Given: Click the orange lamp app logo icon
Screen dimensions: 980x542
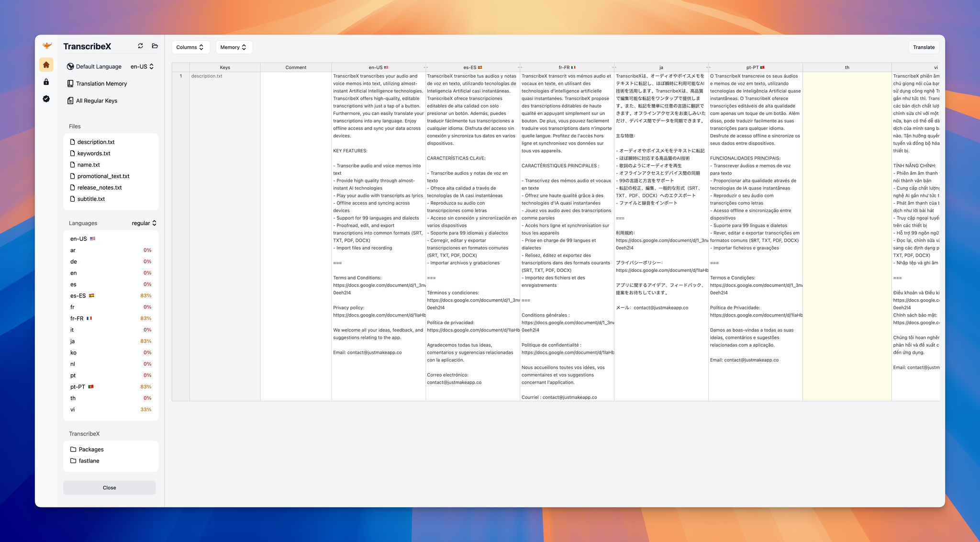Looking at the screenshot, I should coord(46,45).
